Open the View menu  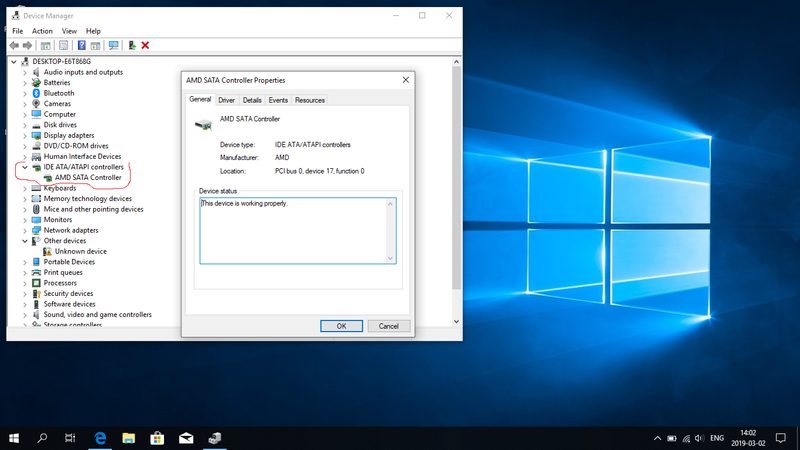tap(69, 31)
